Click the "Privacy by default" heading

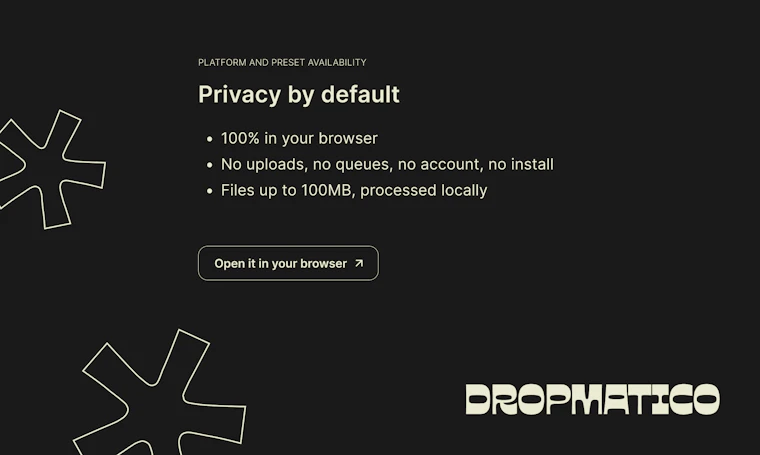pyautogui.click(x=299, y=94)
